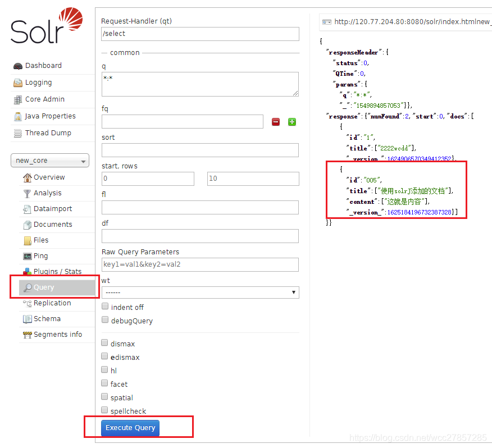Click the fl field list input
Image resolution: width=492 pixels, height=448 pixels.
click(200, 208)
